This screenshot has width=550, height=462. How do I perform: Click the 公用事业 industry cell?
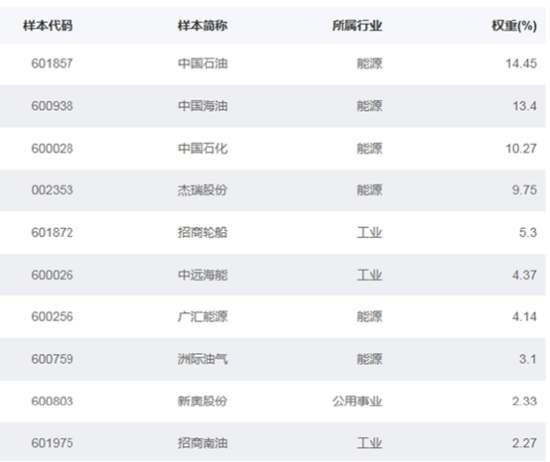[357, 401]
